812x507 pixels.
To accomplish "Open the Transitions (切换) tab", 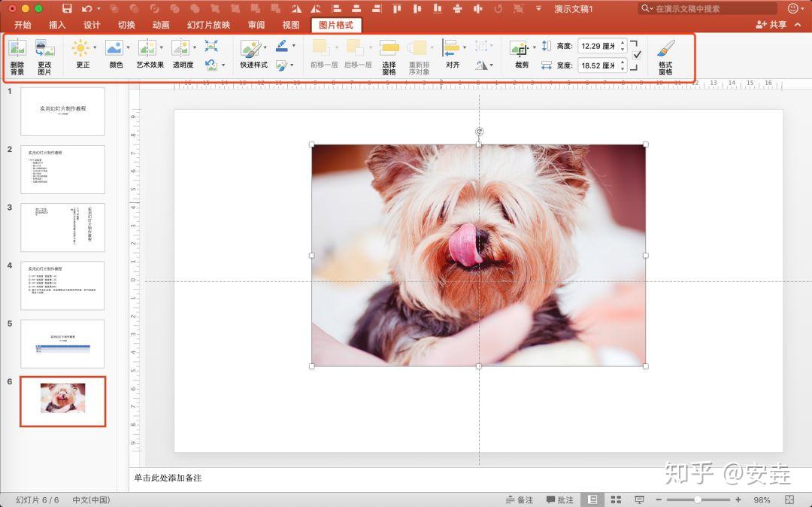I will [x=126, y=25].
